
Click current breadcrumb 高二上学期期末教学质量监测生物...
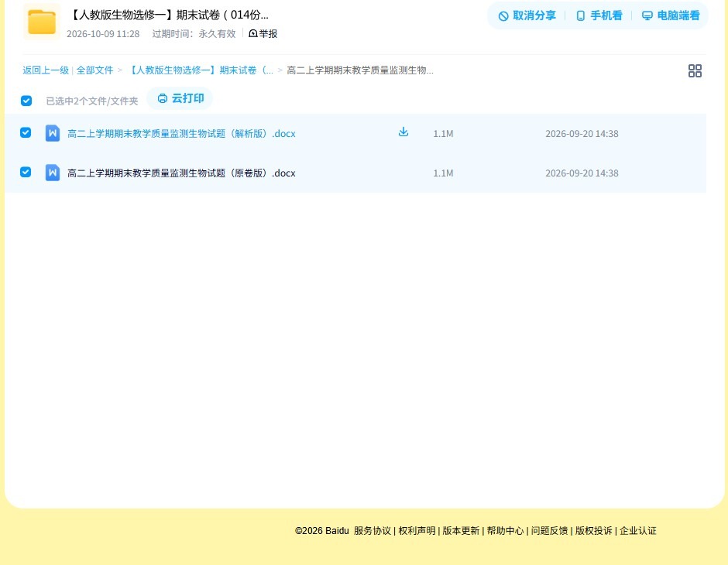point(360,70)
